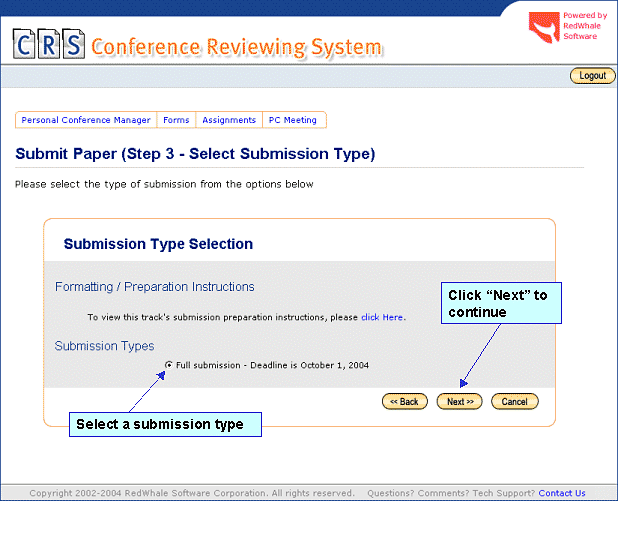Click the CRS logo icon
Viewport: 618px width, 534px height.
pyautogui.click(x=48, y=45)
